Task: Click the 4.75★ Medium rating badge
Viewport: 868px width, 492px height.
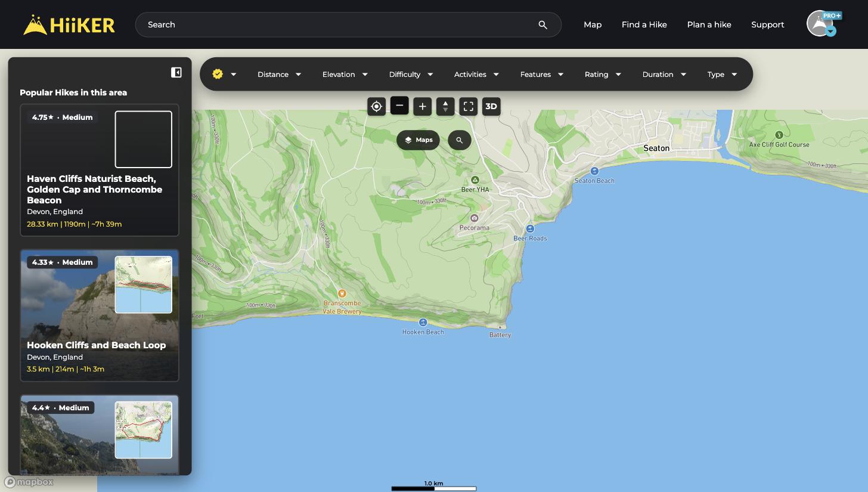Action: click(x=62, y=117)
